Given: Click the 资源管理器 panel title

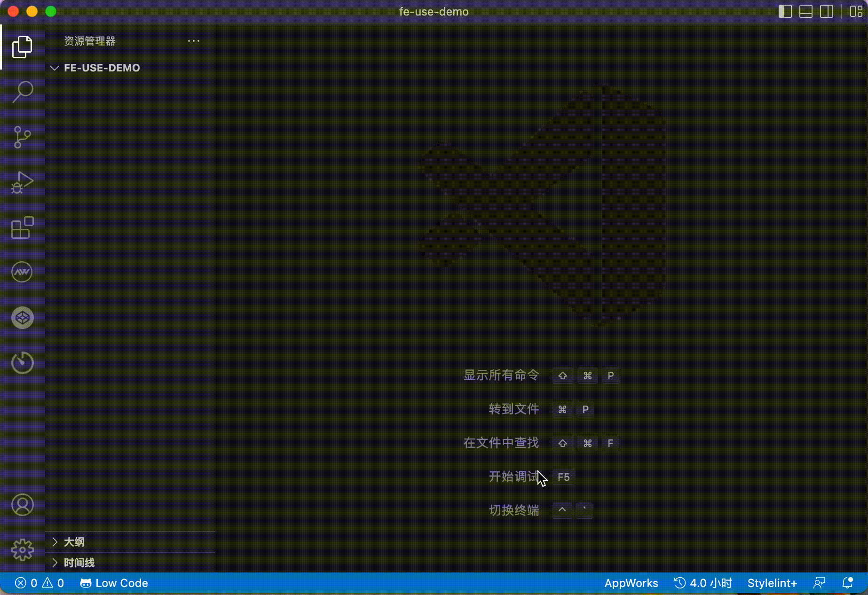Looking at the screenshot, I should click(x=90, y=41).
